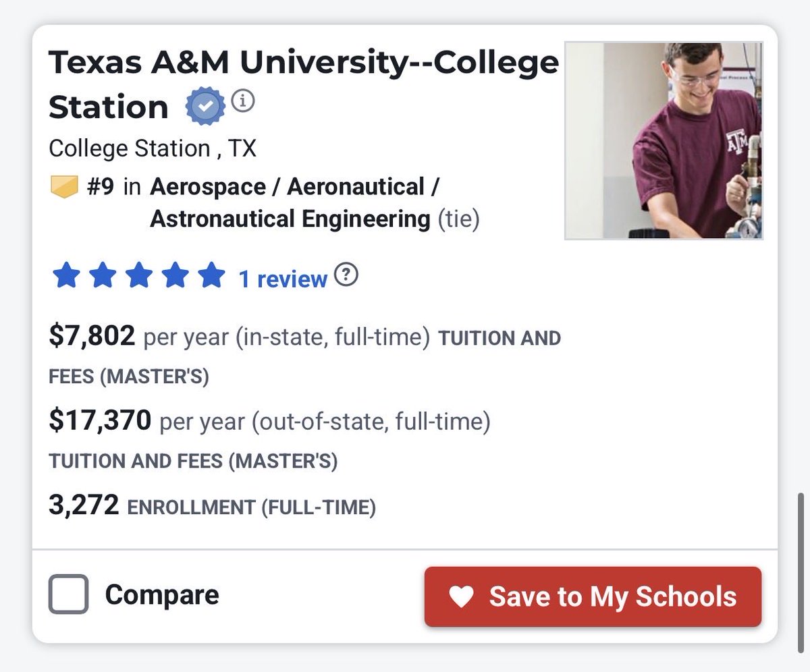Viewport: 810px width, 672px height.
Task: Check the Compare checkbox
Action: [x=68, y=594]
